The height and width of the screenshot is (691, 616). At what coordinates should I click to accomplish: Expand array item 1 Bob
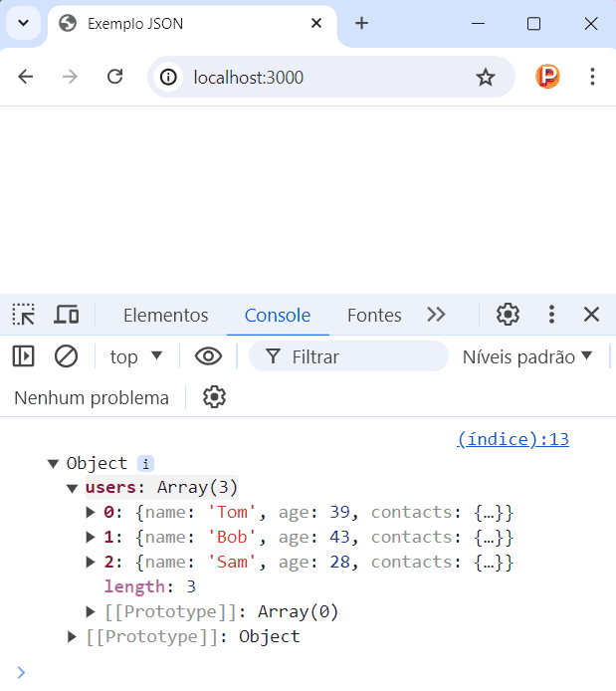coord(91,537)
